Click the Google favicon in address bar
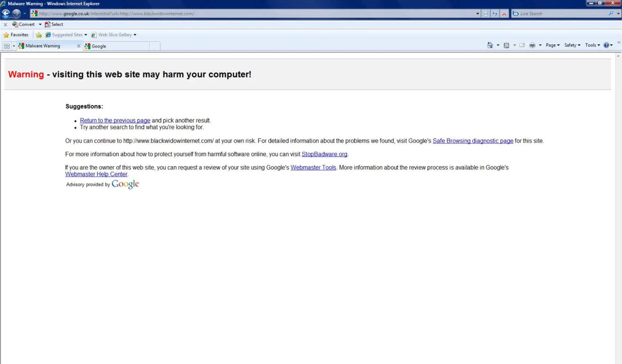 pyautogui.click(x=34, y=13)
